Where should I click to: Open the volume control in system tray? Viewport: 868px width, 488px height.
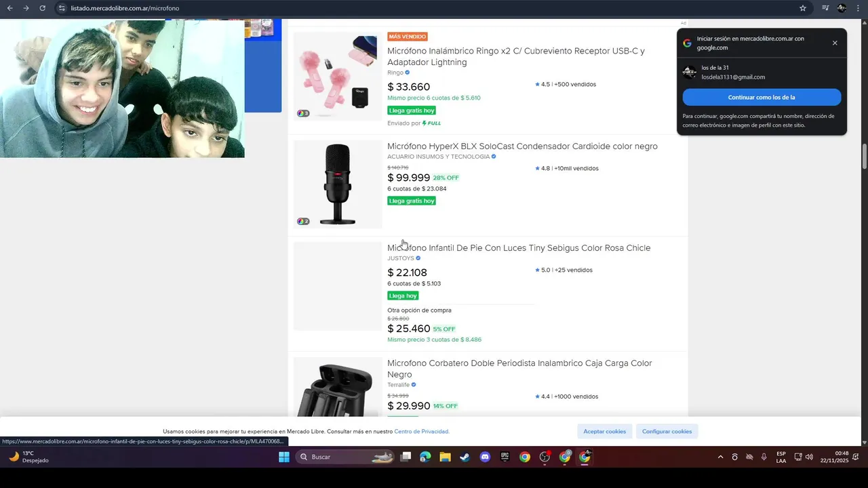[x=809, y=457]
